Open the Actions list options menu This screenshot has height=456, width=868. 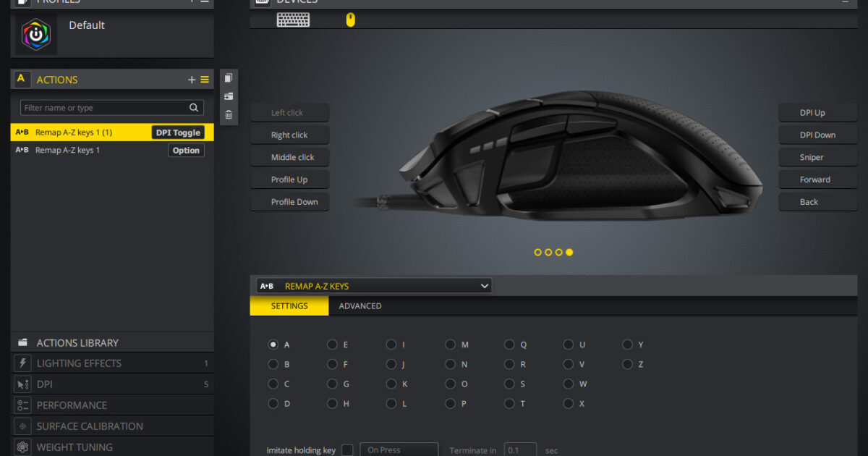(204, 79)
